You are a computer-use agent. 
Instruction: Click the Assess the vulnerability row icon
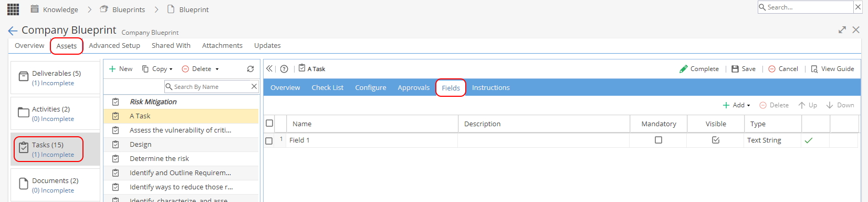point(116,130)
